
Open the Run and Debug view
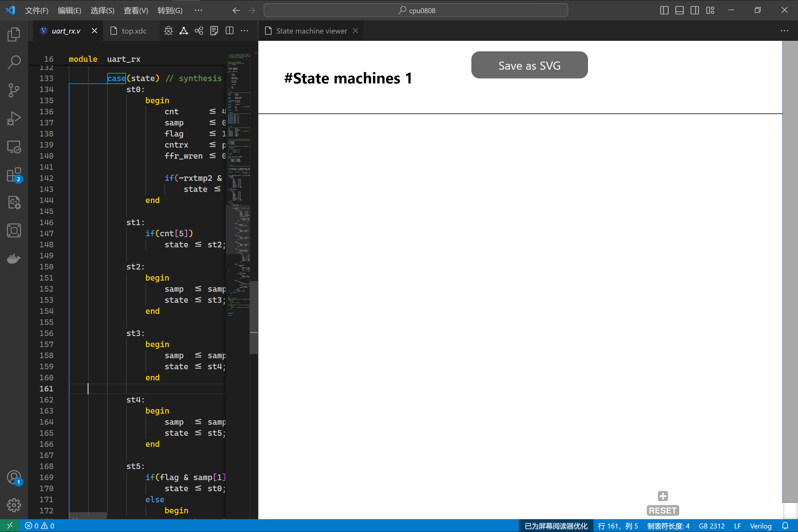14,118
